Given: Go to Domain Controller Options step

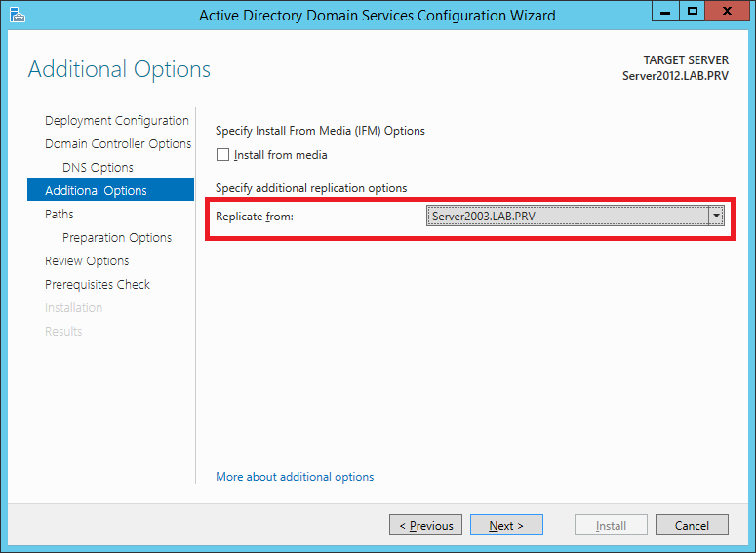Looking at the screenshot, I should pyautogui.click(x=118, y=143).
